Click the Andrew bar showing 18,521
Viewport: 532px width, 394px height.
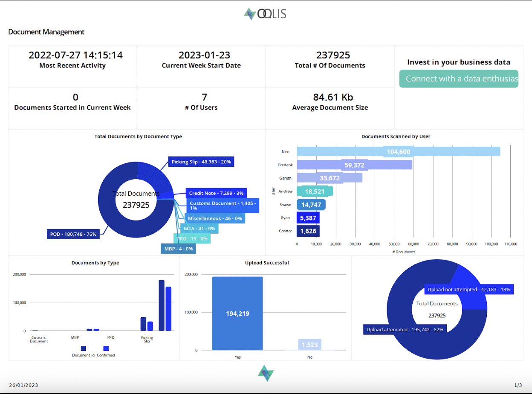click(x=315, y=191)
